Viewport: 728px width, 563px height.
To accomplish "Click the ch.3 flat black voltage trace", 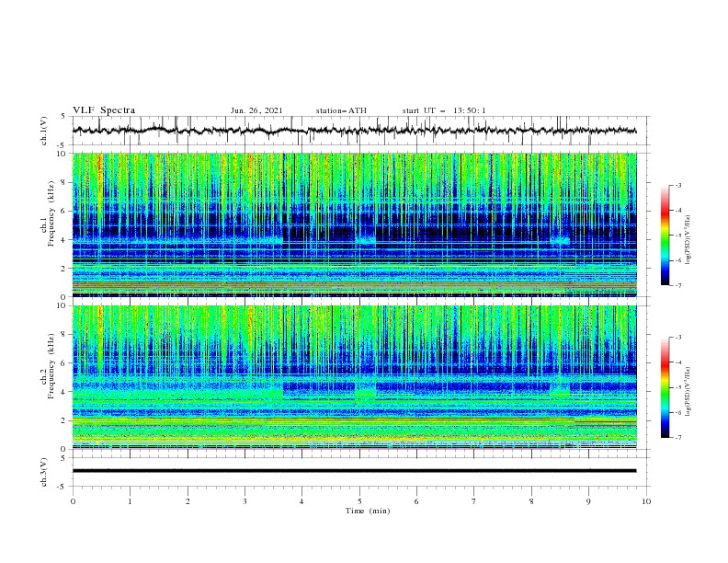I will click(354, 471).
